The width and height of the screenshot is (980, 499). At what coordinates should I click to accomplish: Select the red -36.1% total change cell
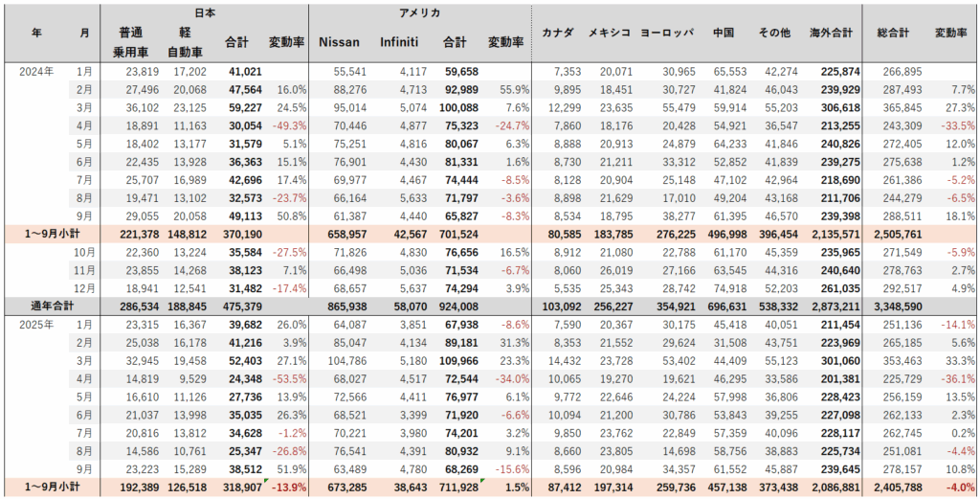tap(954, 377)
